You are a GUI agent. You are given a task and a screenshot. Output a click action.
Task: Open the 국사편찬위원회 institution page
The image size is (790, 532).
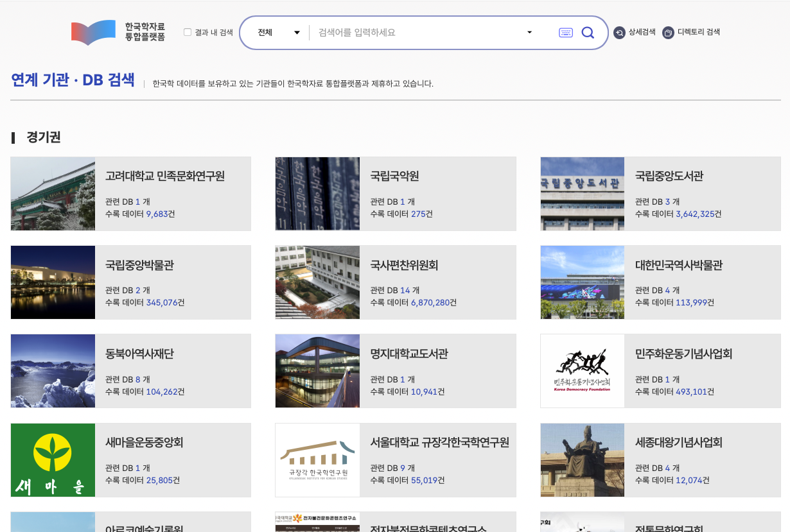pyautogui.click(x=403, y=265)
